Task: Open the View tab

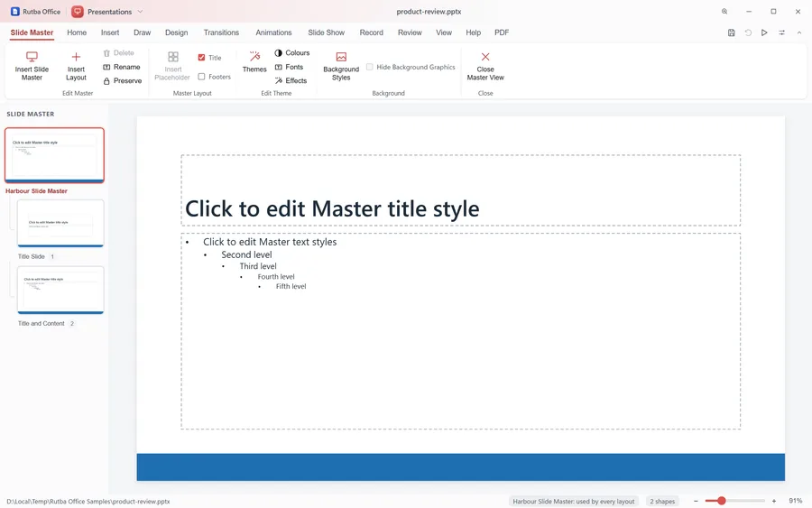Action: tap(444, 32)
